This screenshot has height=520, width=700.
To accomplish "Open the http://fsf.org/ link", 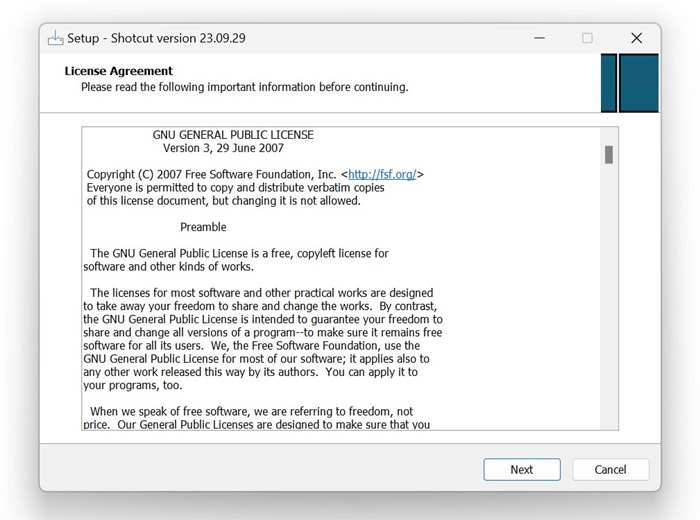I will (382, 174).
